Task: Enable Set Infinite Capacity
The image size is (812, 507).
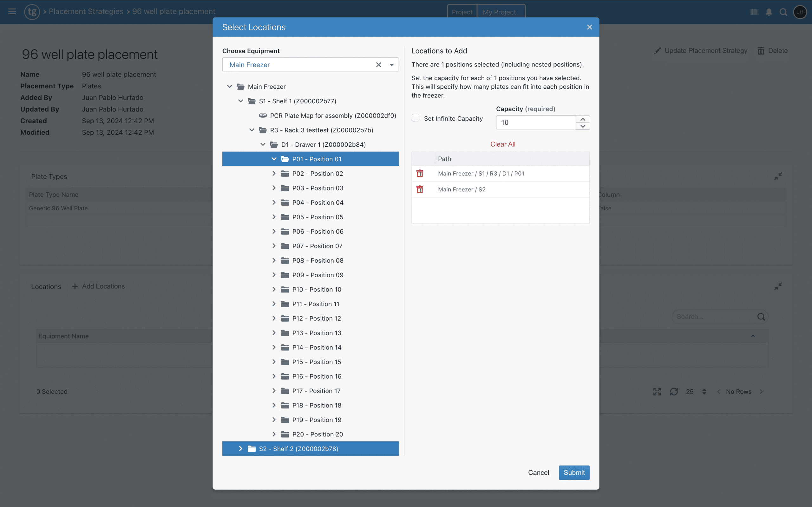Action: [x=416, y=118]
